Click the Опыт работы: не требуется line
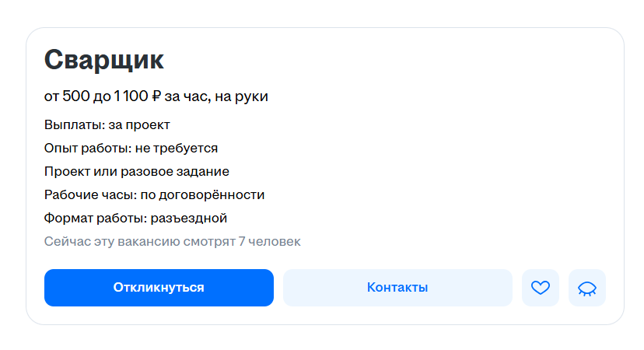 (131, 148)
